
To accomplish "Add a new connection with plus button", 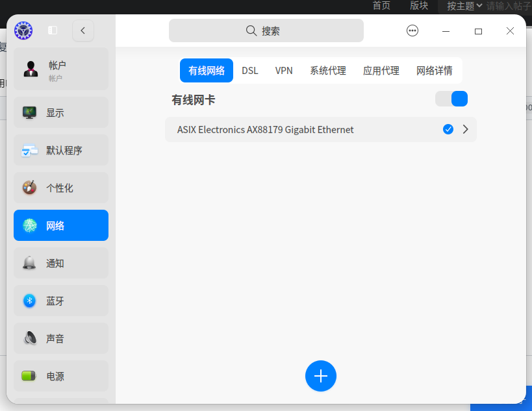I will (321, 376).
